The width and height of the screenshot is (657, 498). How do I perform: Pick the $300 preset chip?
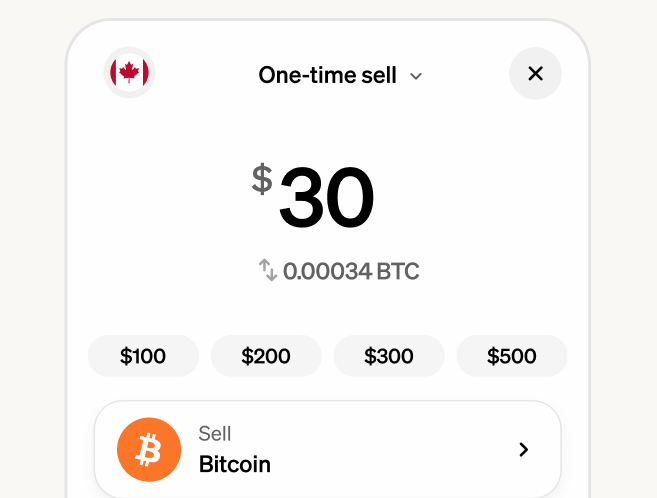click(x=389, y=356)
